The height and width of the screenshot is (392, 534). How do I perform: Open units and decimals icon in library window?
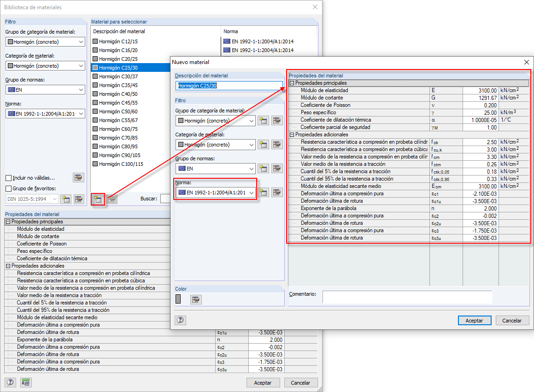25,382
